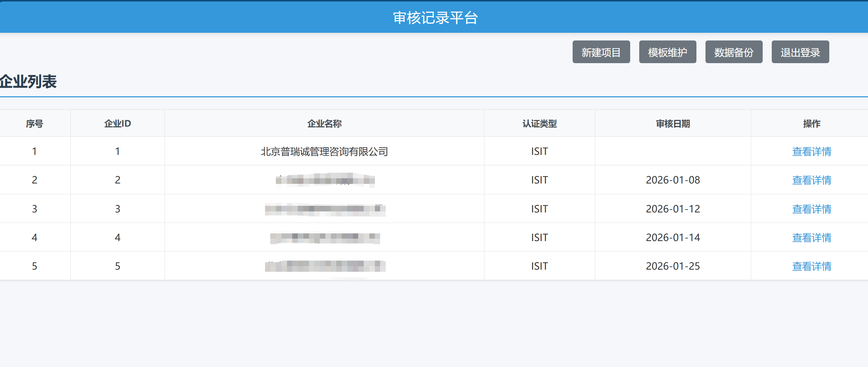Open 查看详情 for 北京普瑞诚管理咨询有限公司
The image size is (868, 367).
[x=812, y=151]
